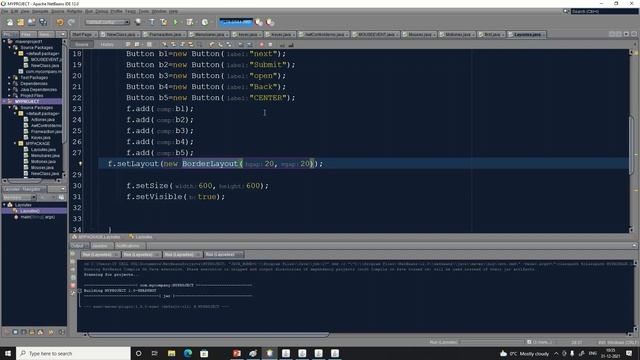640x360 pixels.
Task: Click the Clean and Build icon
Action: pyautogui.click(x=164, y=22)
